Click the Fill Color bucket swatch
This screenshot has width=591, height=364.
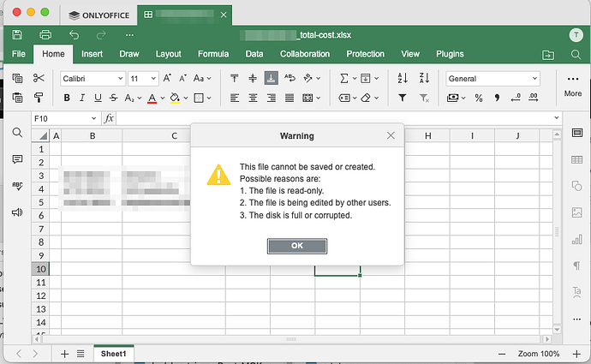[x=175, y=98]
